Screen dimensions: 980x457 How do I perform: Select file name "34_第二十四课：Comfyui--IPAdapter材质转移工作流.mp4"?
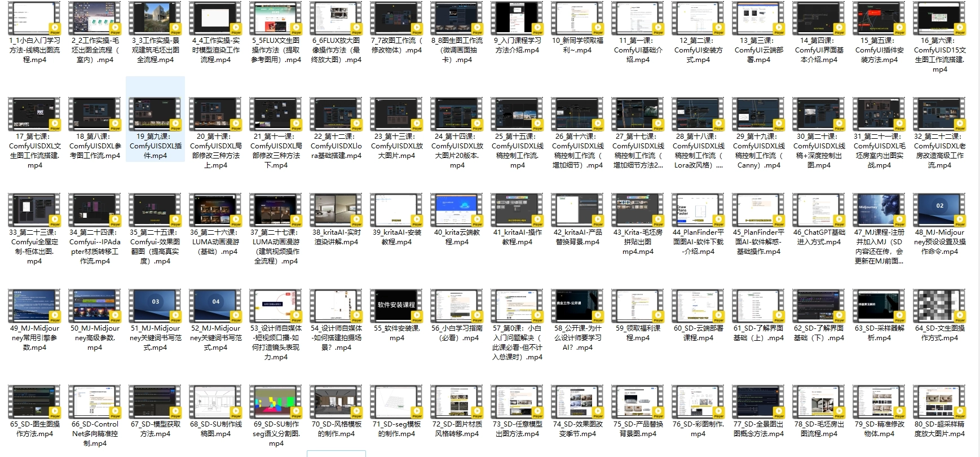click(95, 247)
